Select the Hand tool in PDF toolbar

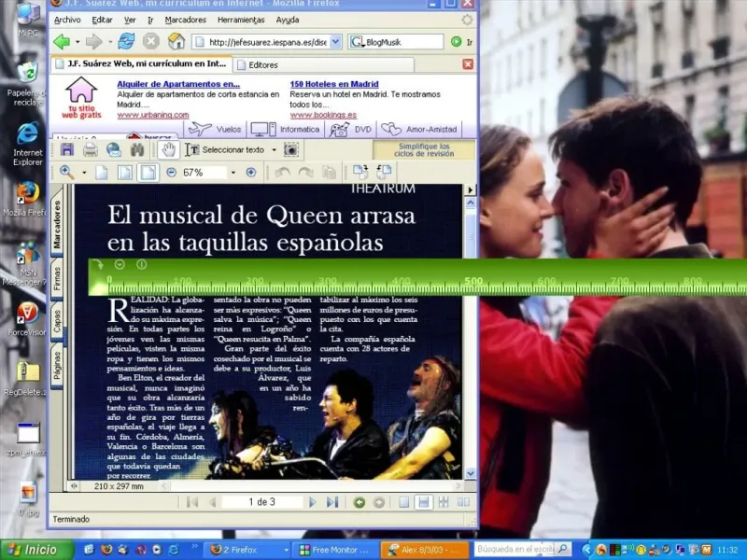tap(168, 149)
